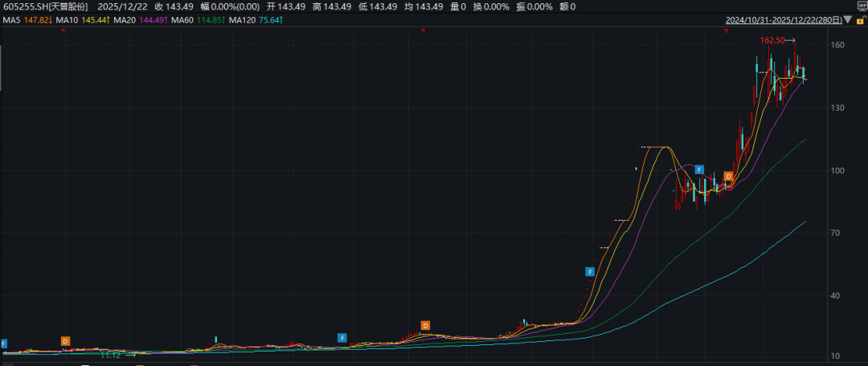Click the blue F marker near the 60 price level

[x=591, y=271]
